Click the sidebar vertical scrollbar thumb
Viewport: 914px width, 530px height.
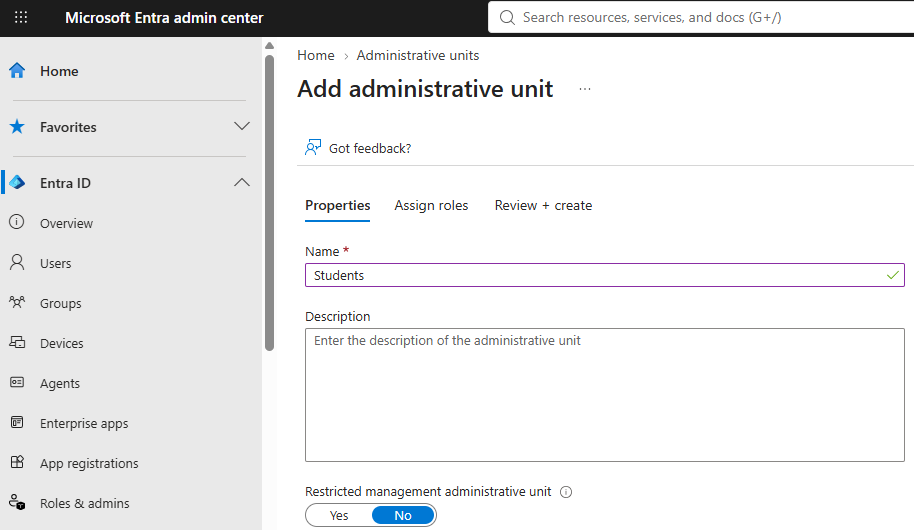[269, 203]
